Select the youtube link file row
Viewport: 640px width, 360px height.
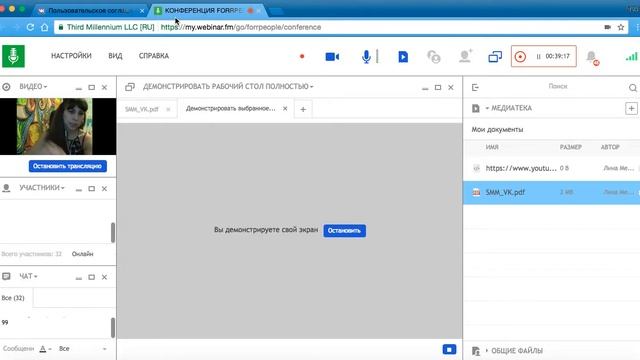click(552, 168)
